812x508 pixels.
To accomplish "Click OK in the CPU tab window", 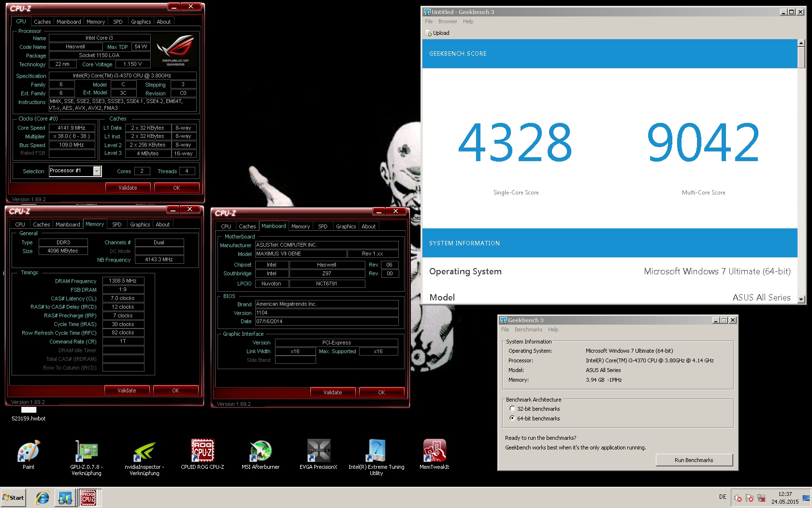I will 176,188.
